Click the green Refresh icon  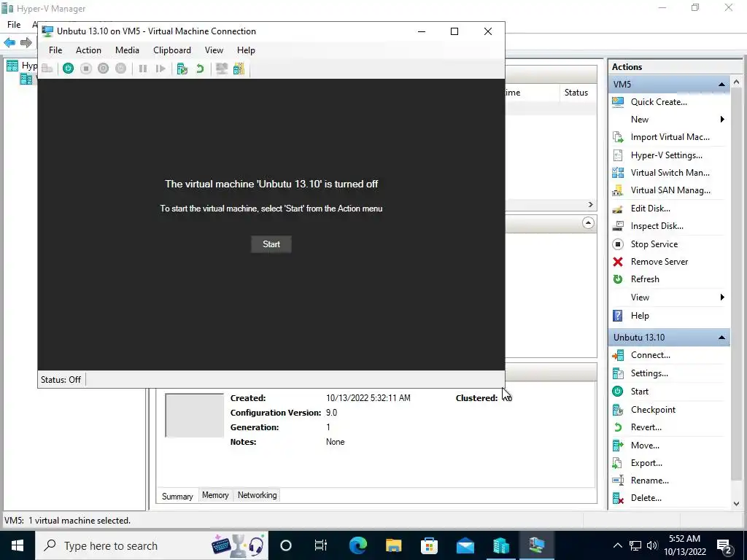pos(618,279)
